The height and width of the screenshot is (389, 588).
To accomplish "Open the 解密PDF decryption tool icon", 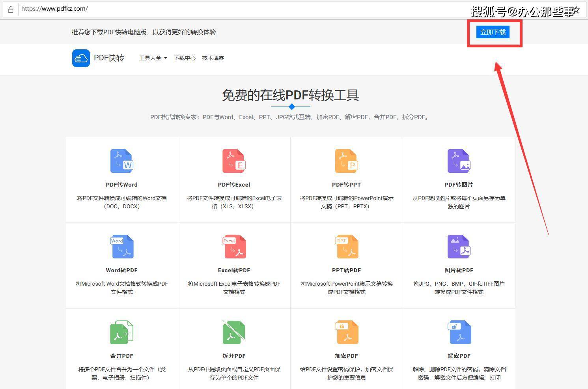I will click(459, 332).
